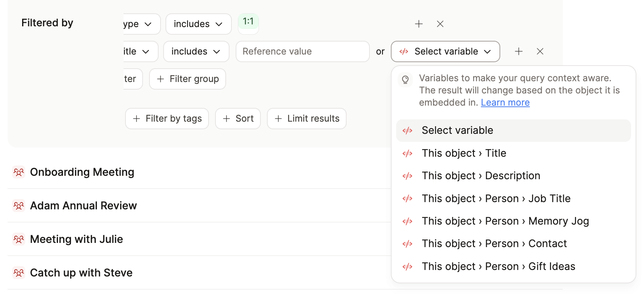Click the Filter by tags button
Viewport: 644px width, 294px height.
tap(167, 119)
